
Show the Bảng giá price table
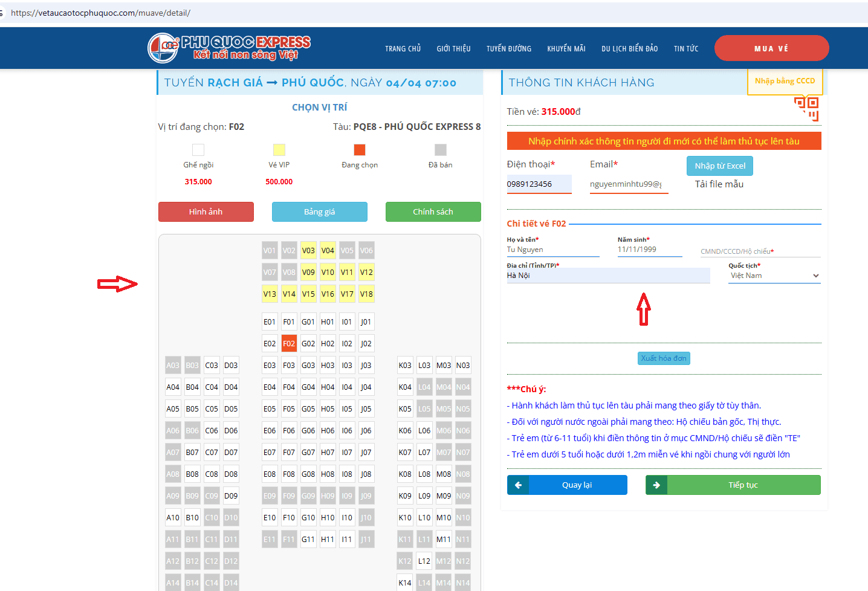pyautogui.click(x=319, y=212)
